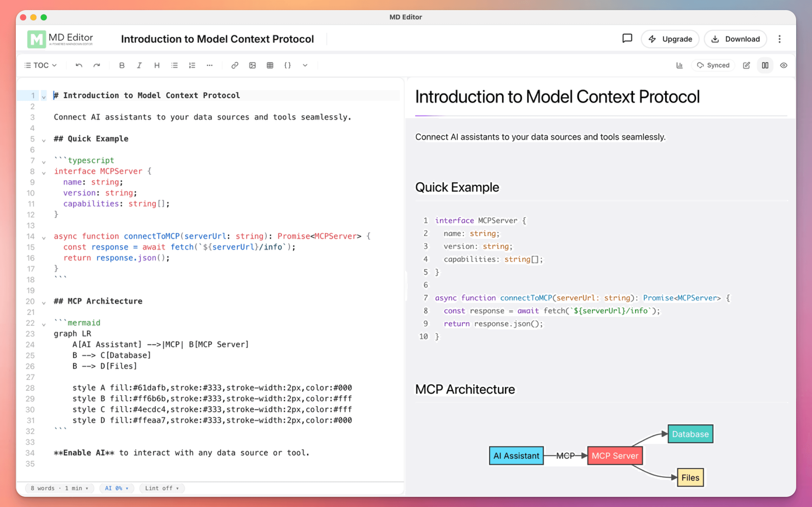Insert a table via the table icon

coord(270,65)
